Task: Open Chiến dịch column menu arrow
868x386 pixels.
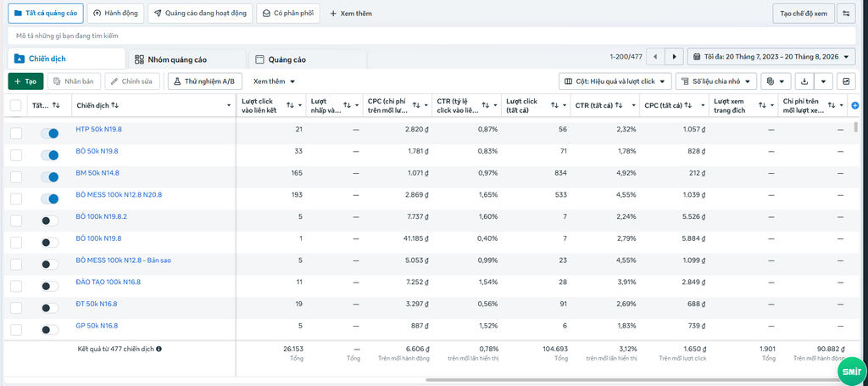Action: pos(229,105)
